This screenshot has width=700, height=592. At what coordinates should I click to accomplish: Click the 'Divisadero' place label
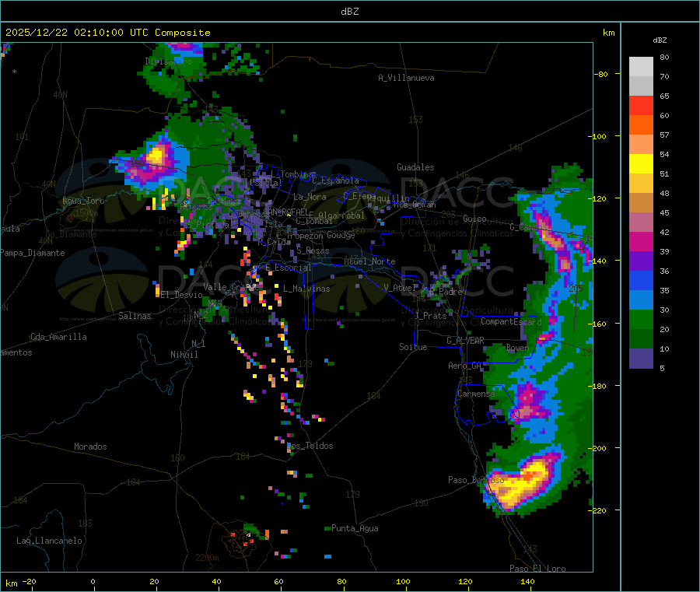pyautogui.click(x=168, y=61)
